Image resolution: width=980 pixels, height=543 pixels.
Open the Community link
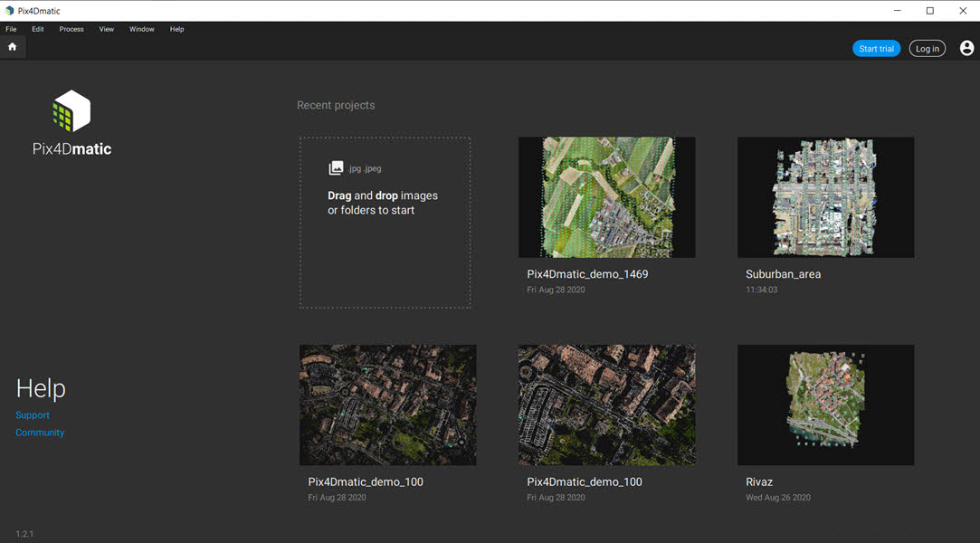click(x=40, y=433)
